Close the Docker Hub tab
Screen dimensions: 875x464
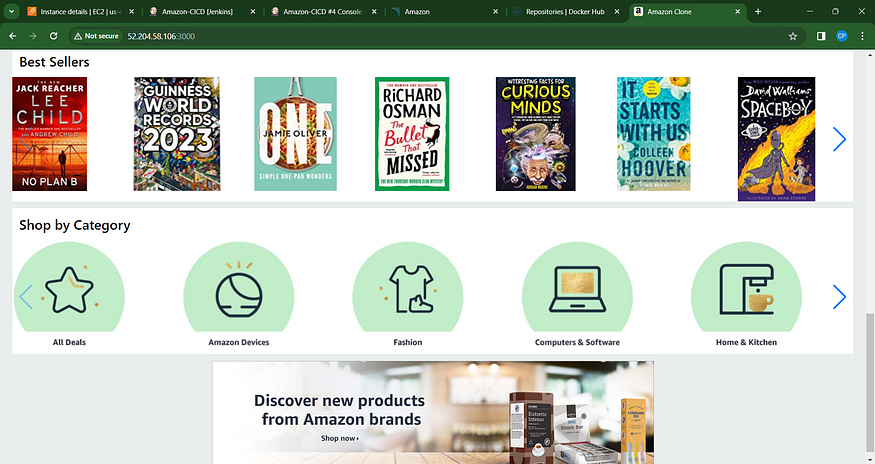(x=617, y=12)
